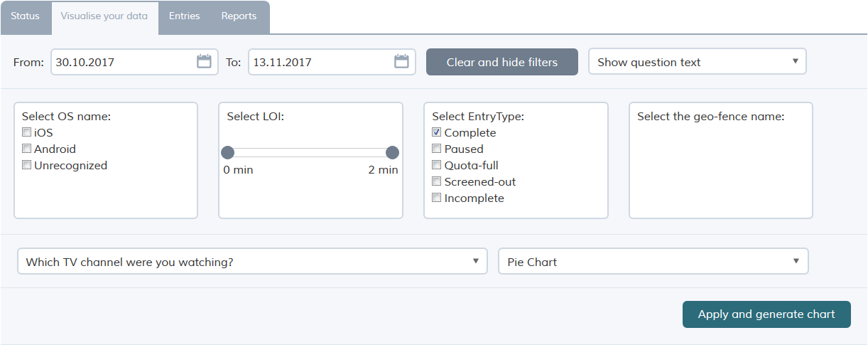This screenshot has height=345, width=868.
Task: Tick the Android checkbox
Action: tap(26, 149)
